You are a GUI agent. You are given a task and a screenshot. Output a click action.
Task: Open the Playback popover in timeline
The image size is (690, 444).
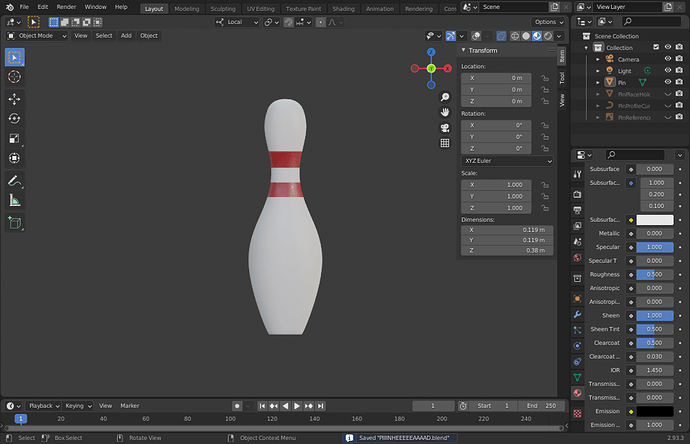(x=41, y=406)
